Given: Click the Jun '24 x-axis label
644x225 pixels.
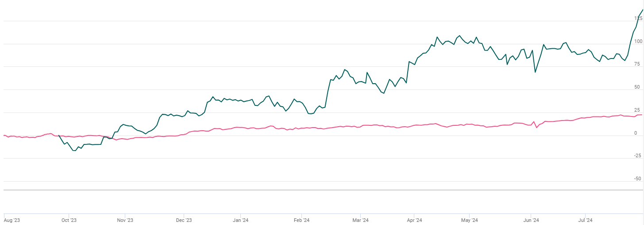Looking at the screenshot, I should point(531,220).
